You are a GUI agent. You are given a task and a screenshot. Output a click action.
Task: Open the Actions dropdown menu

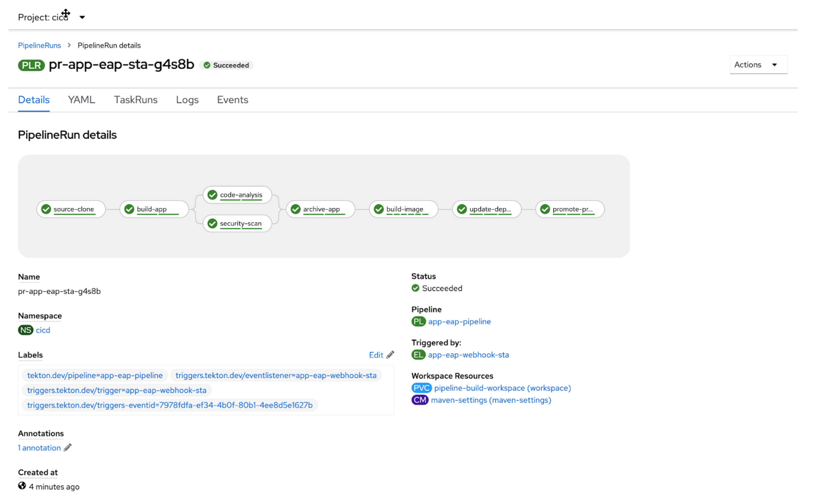click(x=758, y=65)
